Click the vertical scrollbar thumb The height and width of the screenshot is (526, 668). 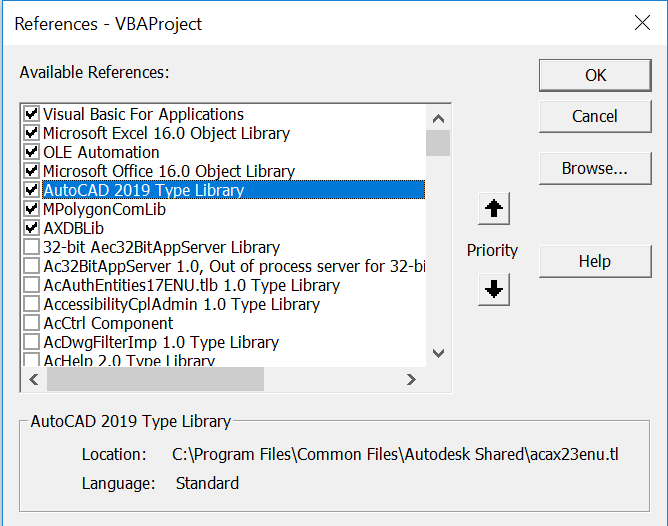click(x=438, y=141)
